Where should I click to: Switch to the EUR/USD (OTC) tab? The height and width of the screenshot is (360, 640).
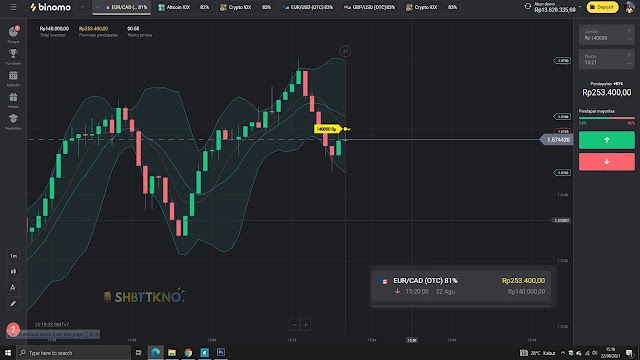308,7
